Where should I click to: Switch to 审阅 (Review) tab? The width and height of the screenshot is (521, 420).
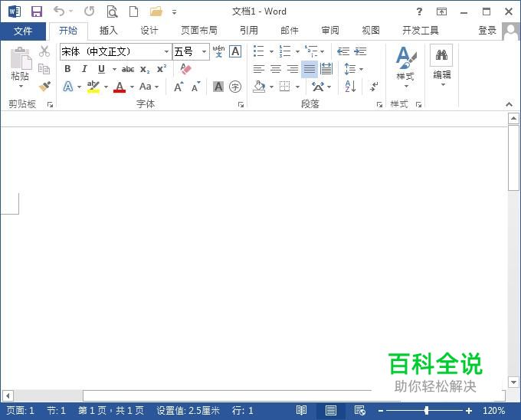click(330, 31)
